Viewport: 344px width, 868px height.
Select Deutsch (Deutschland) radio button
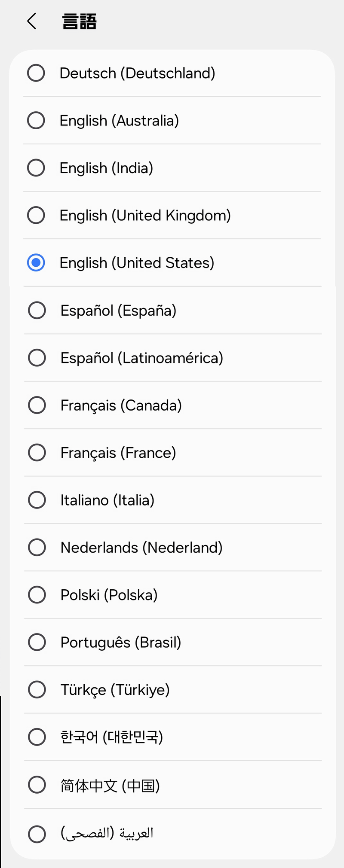click(x=36, y=73)
